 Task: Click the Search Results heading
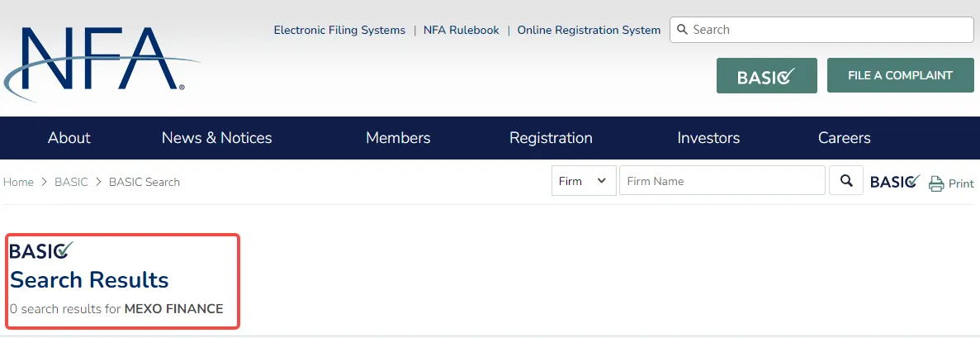click(89, 280)
